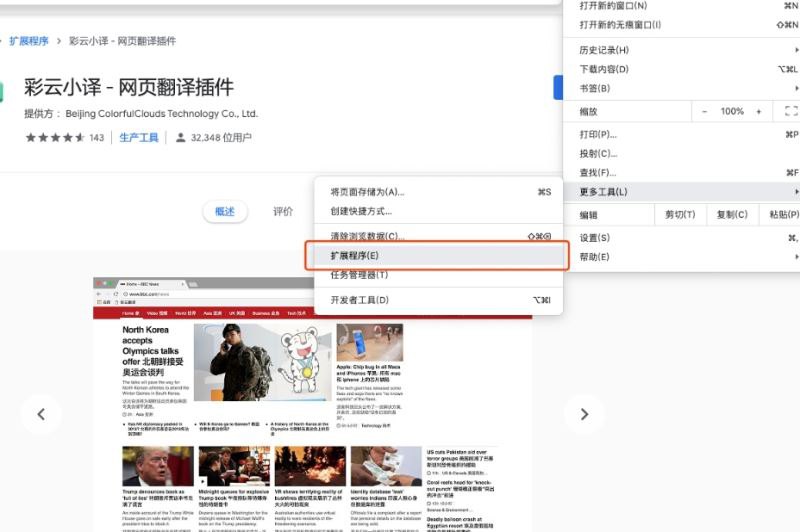Click 扩展程序 breadcrumb link
This screenshot has width=800, height=532.
pyautogui.click(x=29, y=41)
